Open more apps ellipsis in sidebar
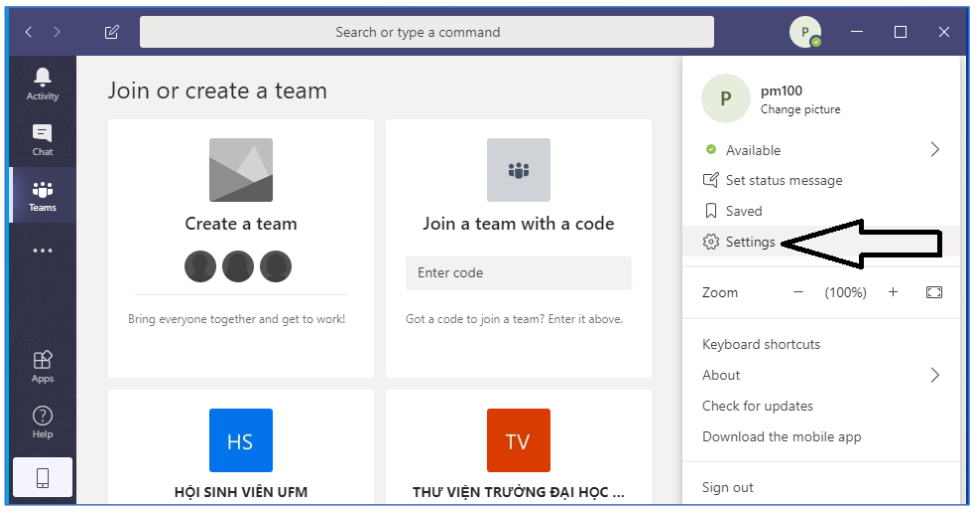The width and height of the screenshot is (975, 512). [x=42, y=251]
